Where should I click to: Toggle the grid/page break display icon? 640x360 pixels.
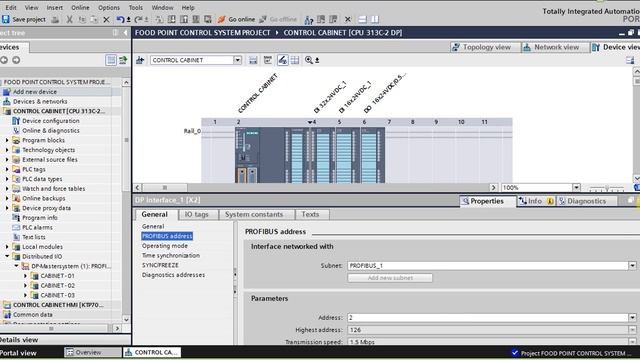click(x=295, y=60)
